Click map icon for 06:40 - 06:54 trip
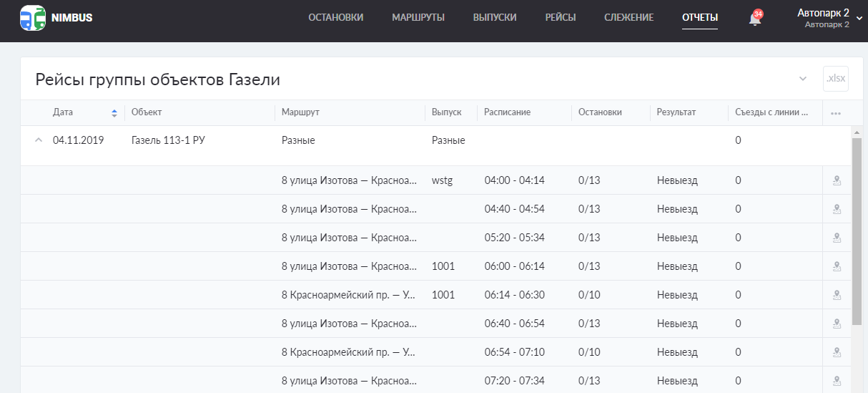Viewport: 868px width, 393px height. click(x=836, y=324)
